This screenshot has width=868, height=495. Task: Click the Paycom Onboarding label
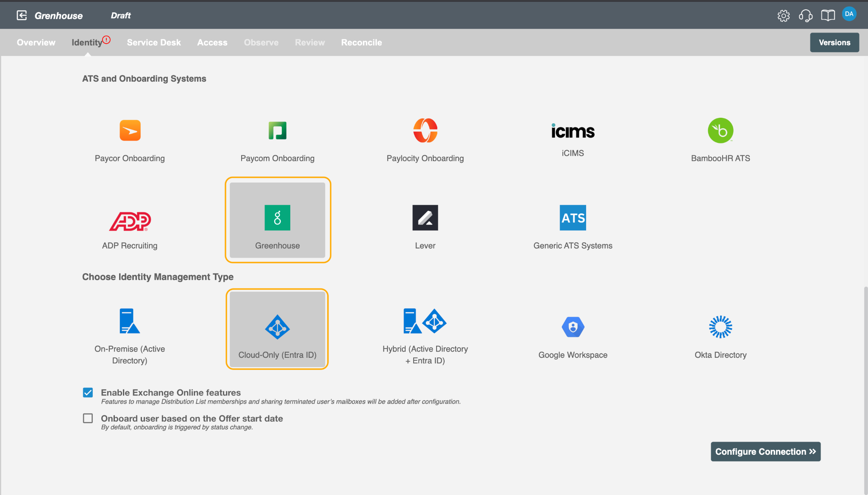(x=277, y=158)
